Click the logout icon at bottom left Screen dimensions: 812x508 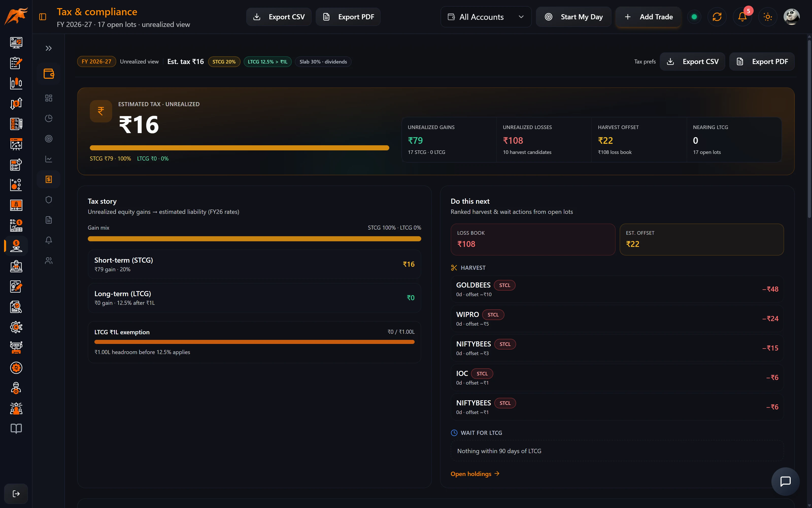(x=16, y=494)
